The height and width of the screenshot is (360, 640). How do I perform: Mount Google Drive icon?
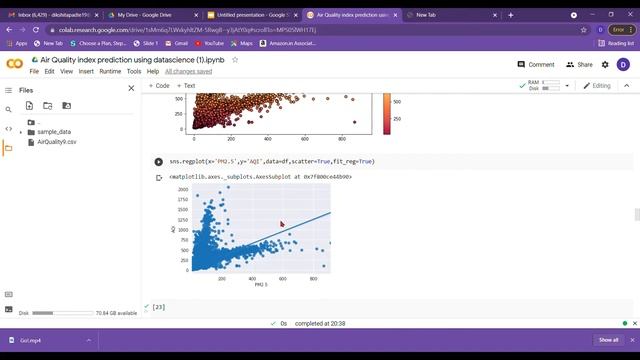coord(67,106)
